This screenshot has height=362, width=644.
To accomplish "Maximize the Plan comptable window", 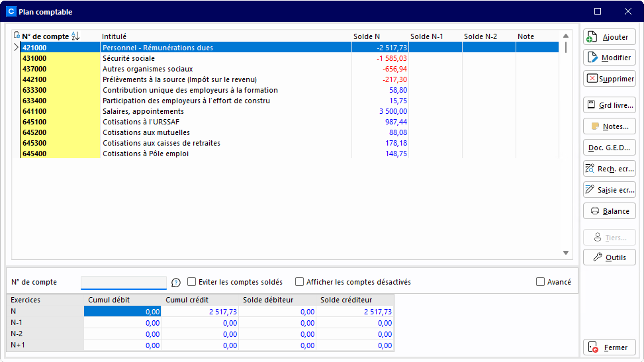I will pos(598,11).
